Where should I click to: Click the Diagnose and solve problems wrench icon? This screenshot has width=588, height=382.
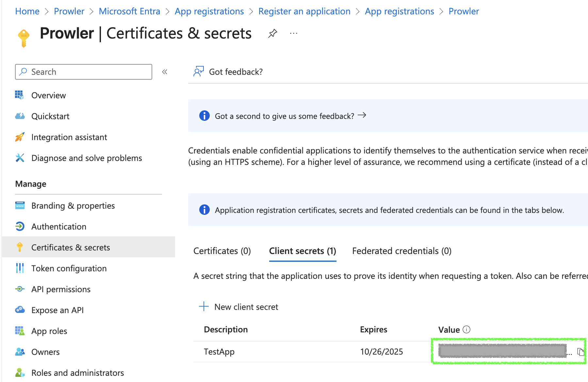(20, 158)
